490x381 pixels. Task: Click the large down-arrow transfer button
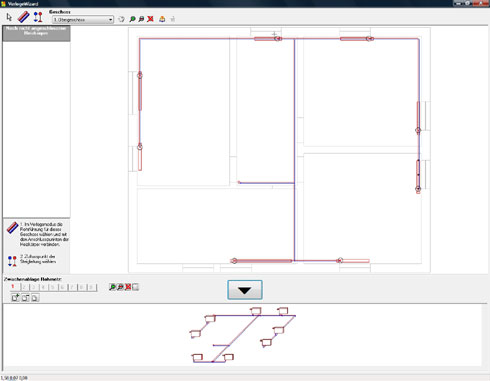point(245,290)
